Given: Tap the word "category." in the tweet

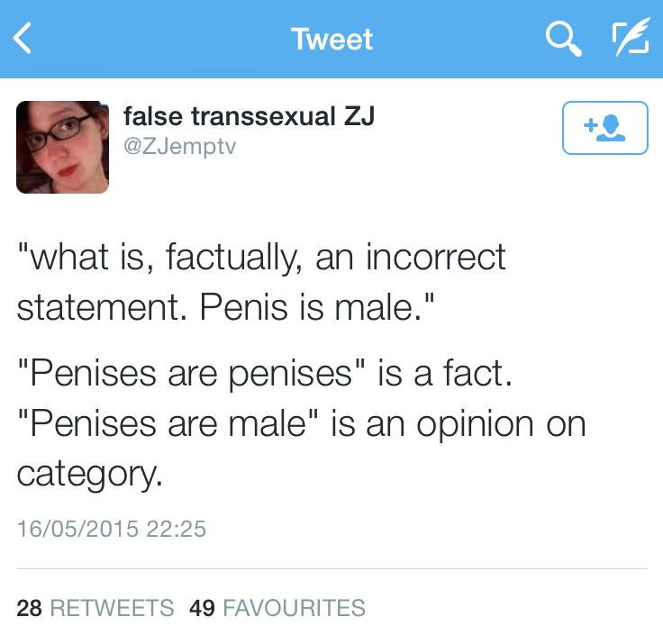Looking at the screenshot, I should pyautogui.click(x=90, y=473).
